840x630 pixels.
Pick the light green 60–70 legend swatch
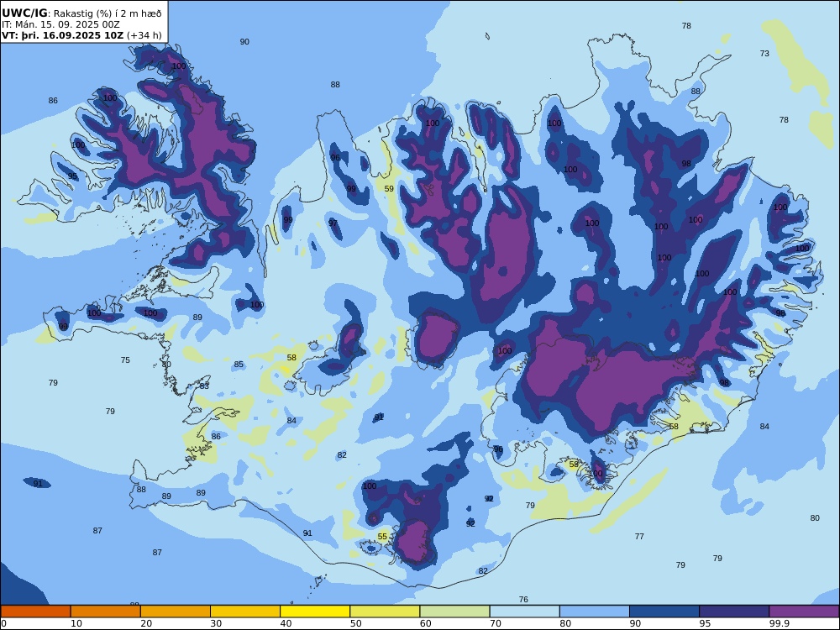click(x=454, y=612)
